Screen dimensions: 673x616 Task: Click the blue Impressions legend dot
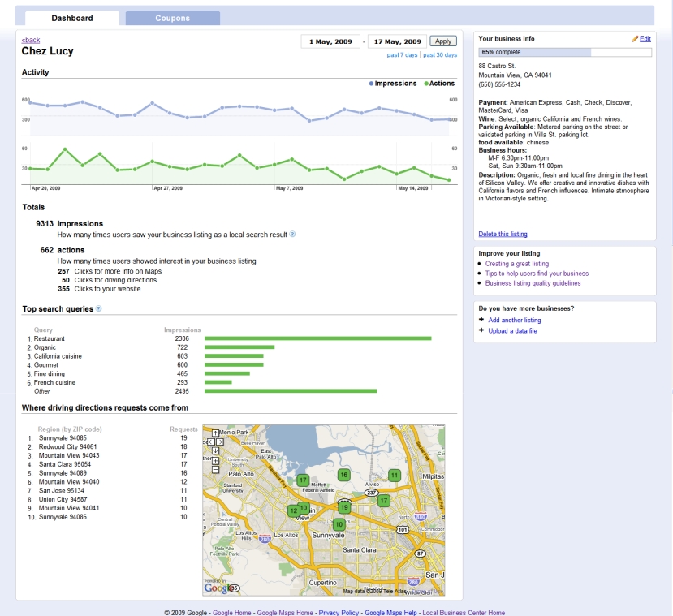click(371, 84)
